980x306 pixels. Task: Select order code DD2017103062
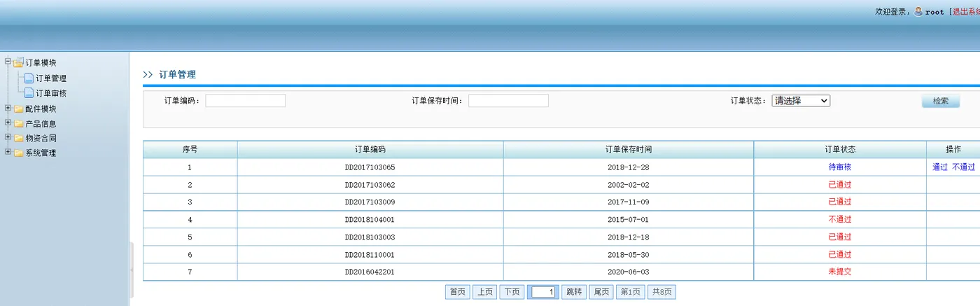tap(370, 185)
